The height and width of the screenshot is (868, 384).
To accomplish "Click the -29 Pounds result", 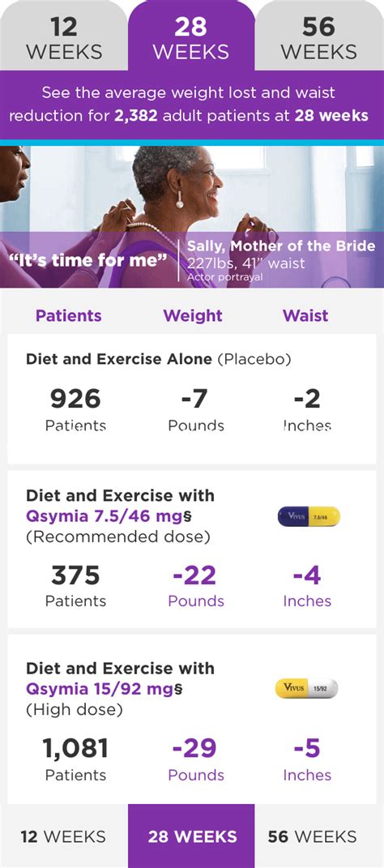I will point(196,759).
